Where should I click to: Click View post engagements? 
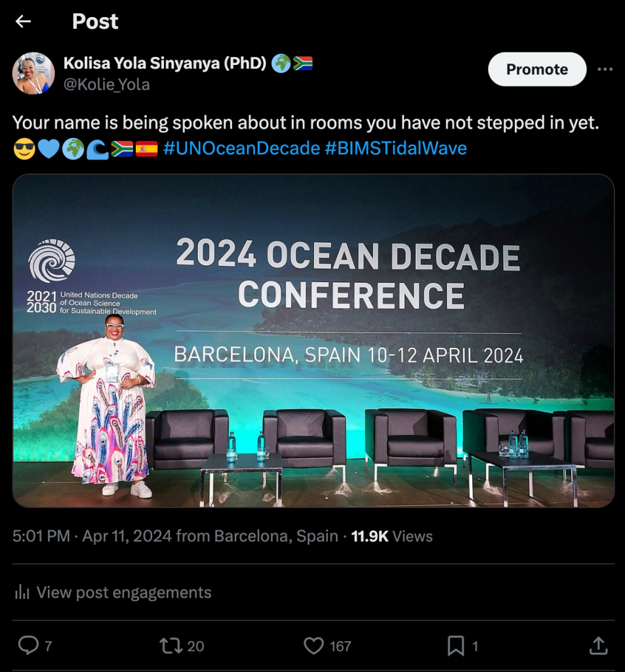pyautogui.click(x=124, y=593)
